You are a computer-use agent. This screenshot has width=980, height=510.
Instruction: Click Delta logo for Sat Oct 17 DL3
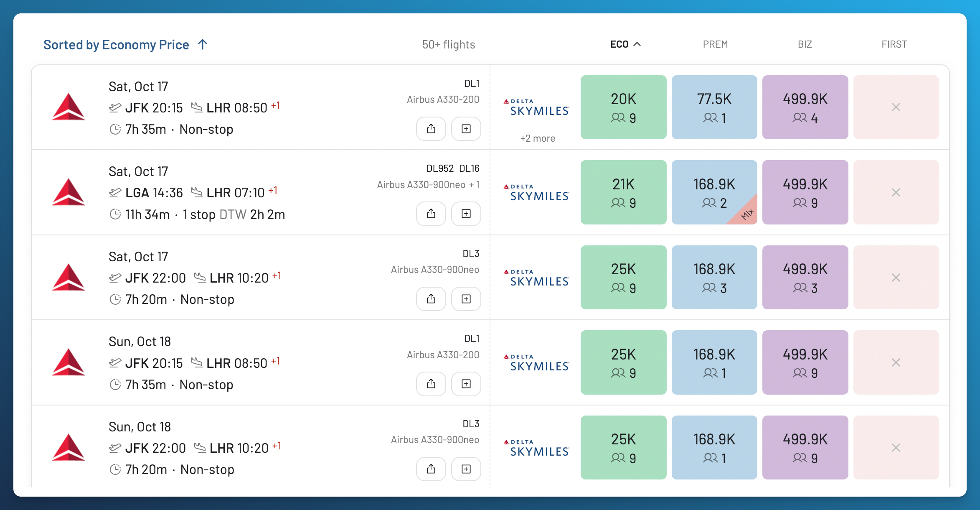coord(69,277)
